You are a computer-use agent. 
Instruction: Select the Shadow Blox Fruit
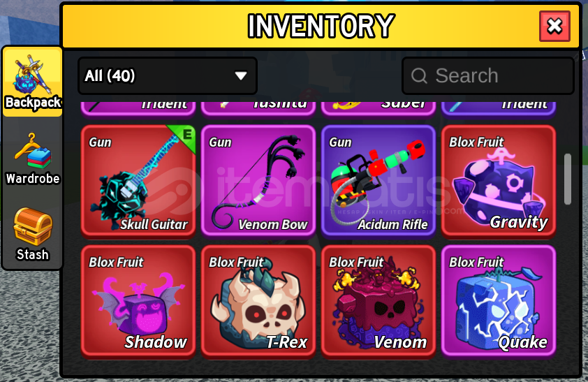(138, 302)
